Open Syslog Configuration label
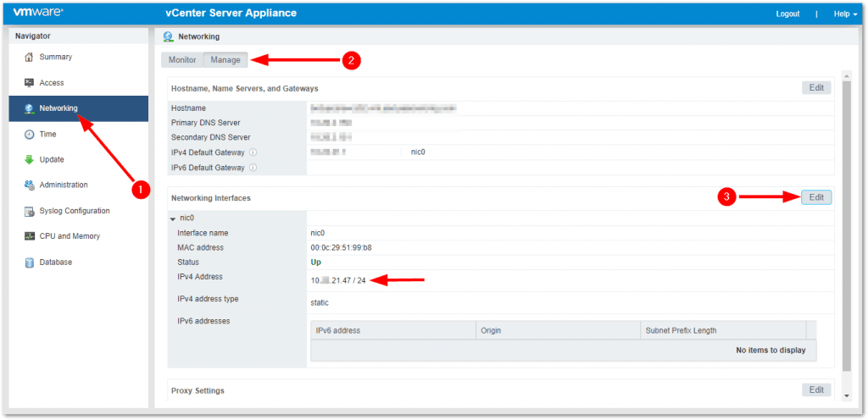 (75, 211)
